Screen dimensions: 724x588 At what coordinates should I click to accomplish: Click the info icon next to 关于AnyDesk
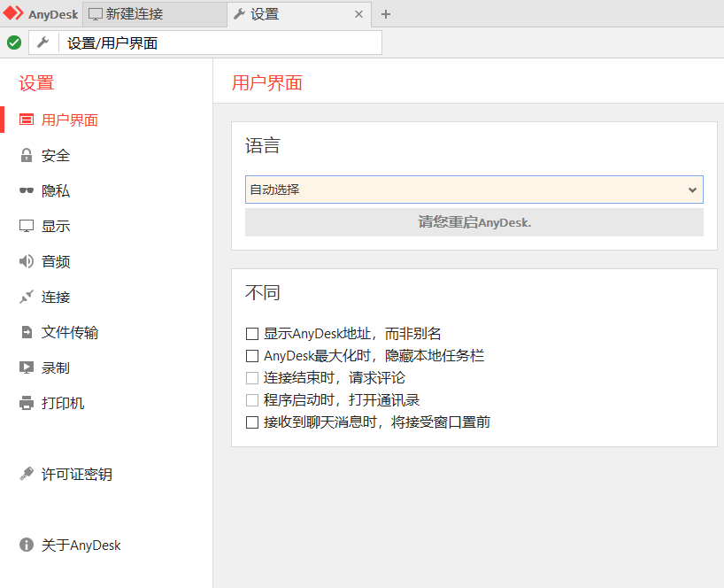(27, 545)
